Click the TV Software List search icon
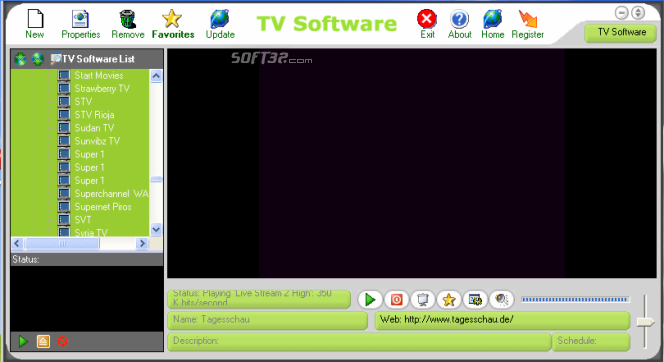Viewport: 664px width, 362px height. coord(55,59)
